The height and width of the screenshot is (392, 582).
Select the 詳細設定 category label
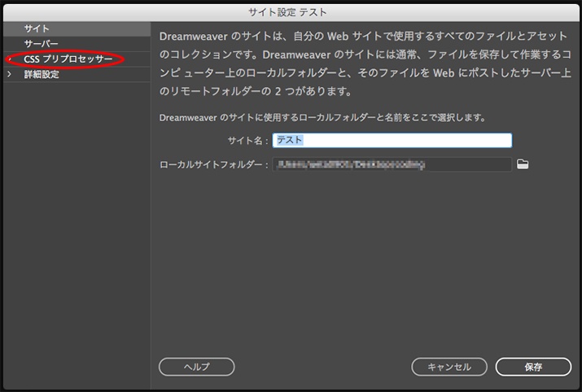point(42,75)
